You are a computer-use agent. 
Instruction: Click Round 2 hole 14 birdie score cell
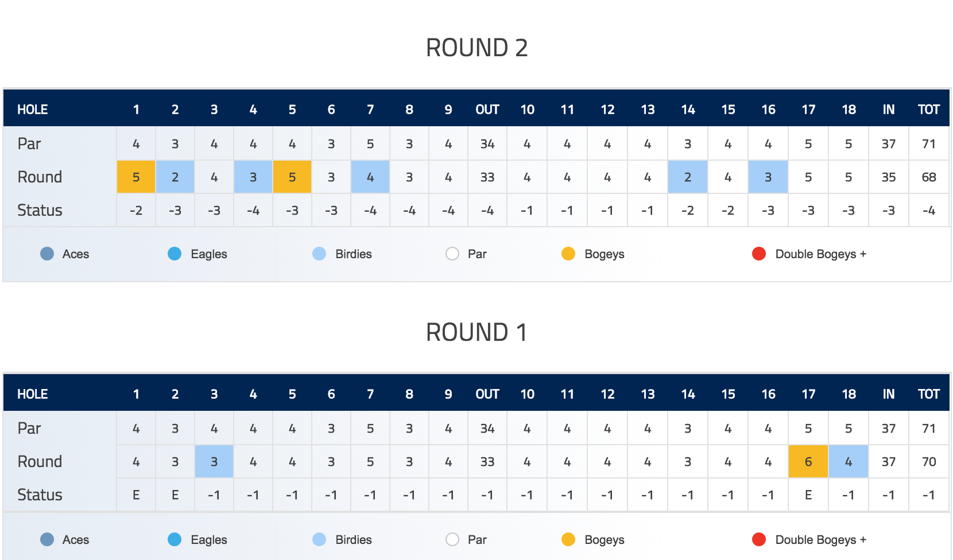[x=688, y=177]
